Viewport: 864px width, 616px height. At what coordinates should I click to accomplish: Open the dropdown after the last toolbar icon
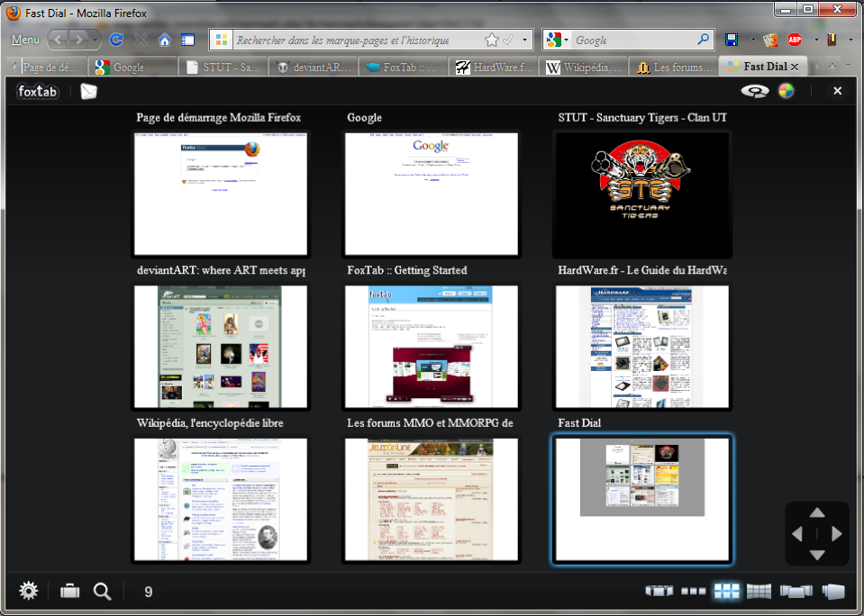pyautogui.click(x=850, y=40)
